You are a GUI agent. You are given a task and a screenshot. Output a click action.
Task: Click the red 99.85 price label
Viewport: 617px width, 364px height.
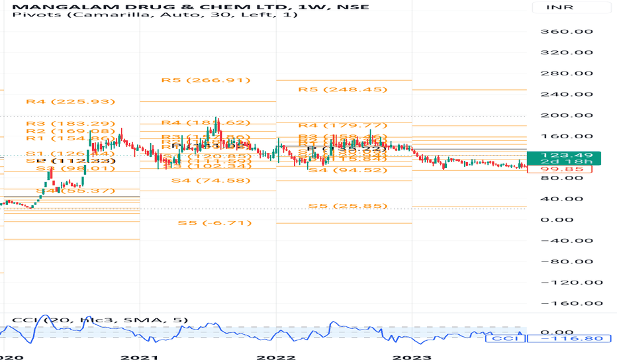tap(559, 169)
